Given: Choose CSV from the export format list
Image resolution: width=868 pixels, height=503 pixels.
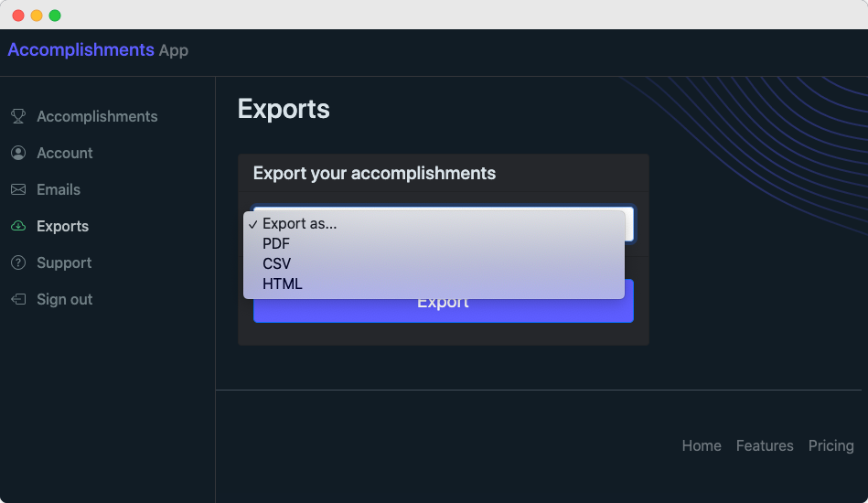Looking at the screenshot, I should 276,263.
